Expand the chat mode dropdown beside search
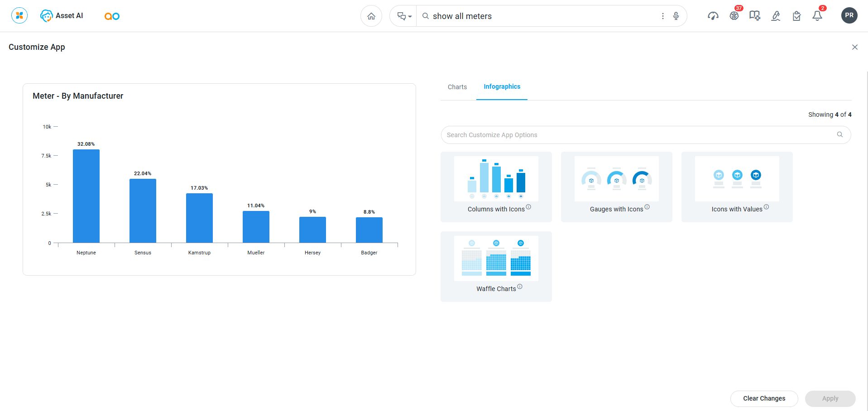Image resolution: width=868 pixels, height=411 pixels. pyautogui.click(x=404, y=16)
